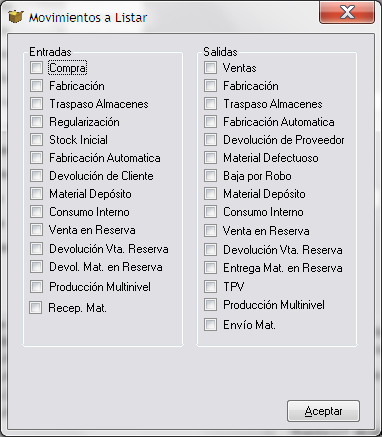Check Fabricación Automatica in Salidas
The height and width of the screenshot is (437, 382).
210,122
